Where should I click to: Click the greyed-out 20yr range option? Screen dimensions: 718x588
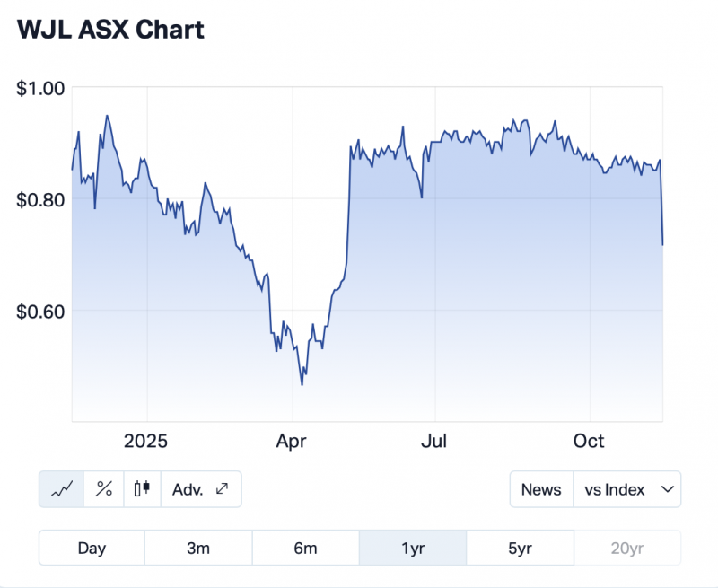point(626,548)
